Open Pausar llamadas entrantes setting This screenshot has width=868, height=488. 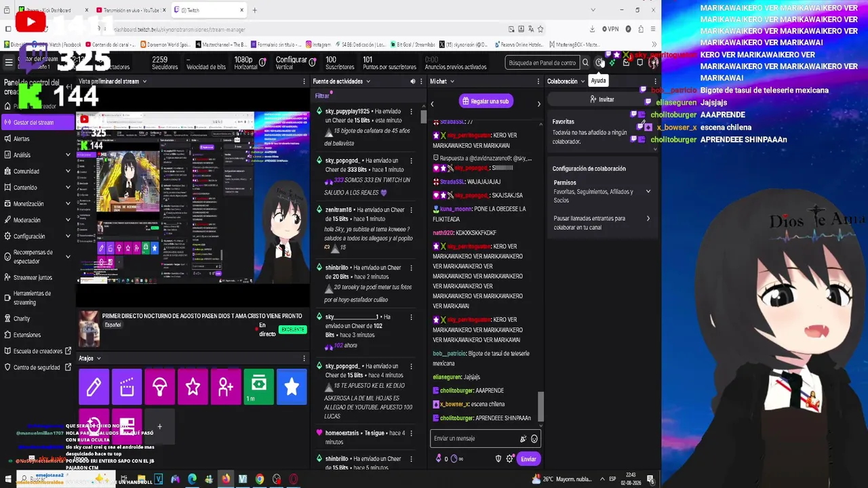(x=601, y=223)
